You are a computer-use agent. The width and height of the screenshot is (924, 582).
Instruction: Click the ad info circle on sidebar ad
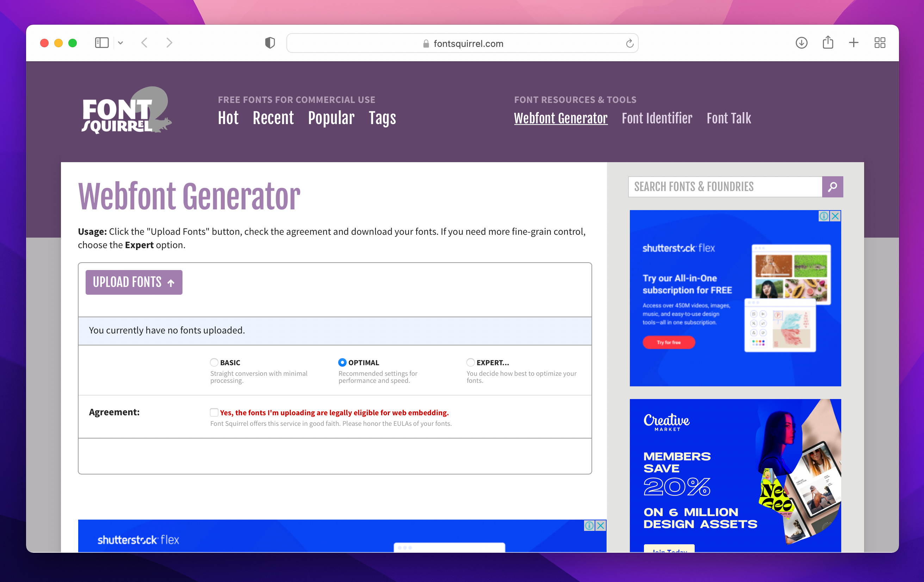click(x=824, y=216)
